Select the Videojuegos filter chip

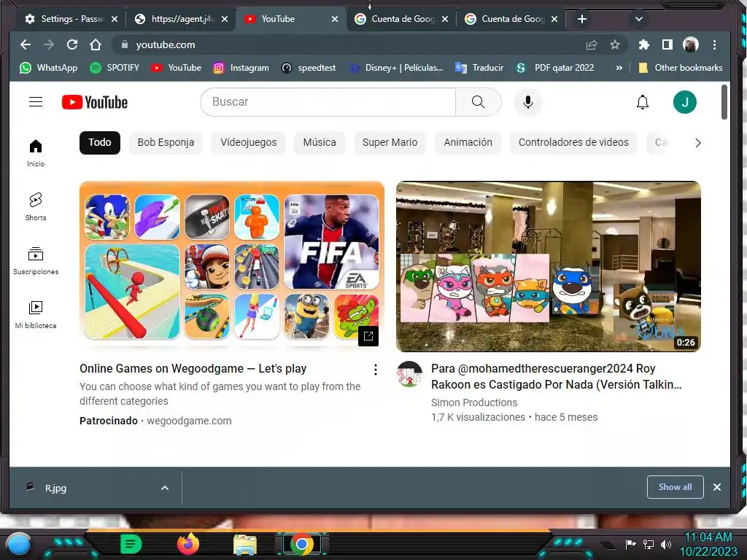pyautogui.click(x=248, y=143)
